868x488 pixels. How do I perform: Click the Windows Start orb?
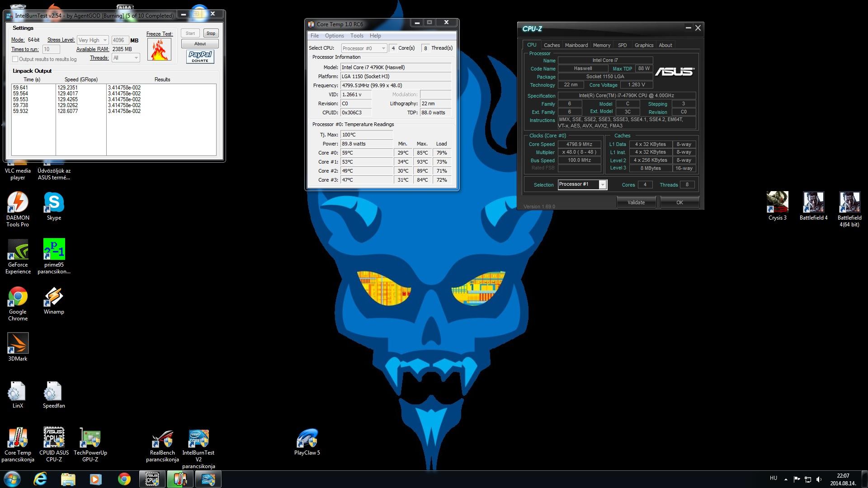(x=12, y=479)
